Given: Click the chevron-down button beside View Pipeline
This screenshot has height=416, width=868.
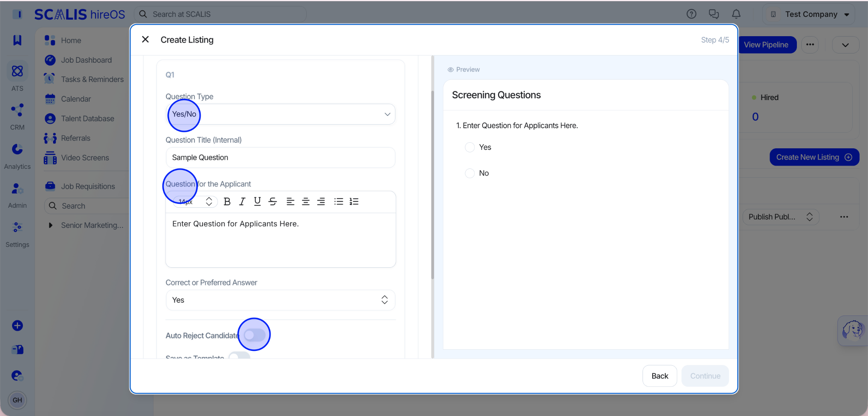Looking at the screenshot, I should pos(845,45).
